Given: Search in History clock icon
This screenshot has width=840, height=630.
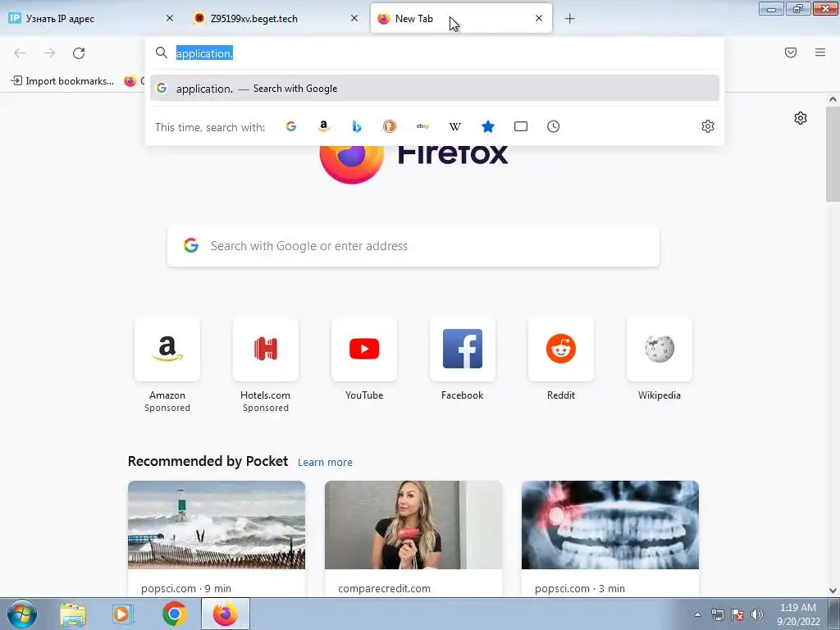Looking at the screenshot, I should click(554, 126).
